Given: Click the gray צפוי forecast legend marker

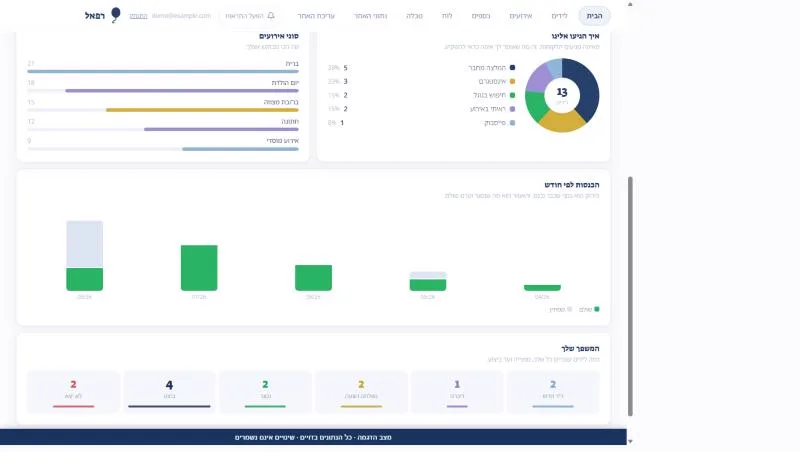Looking at the screenshot, I should click(x=569, y=309).
